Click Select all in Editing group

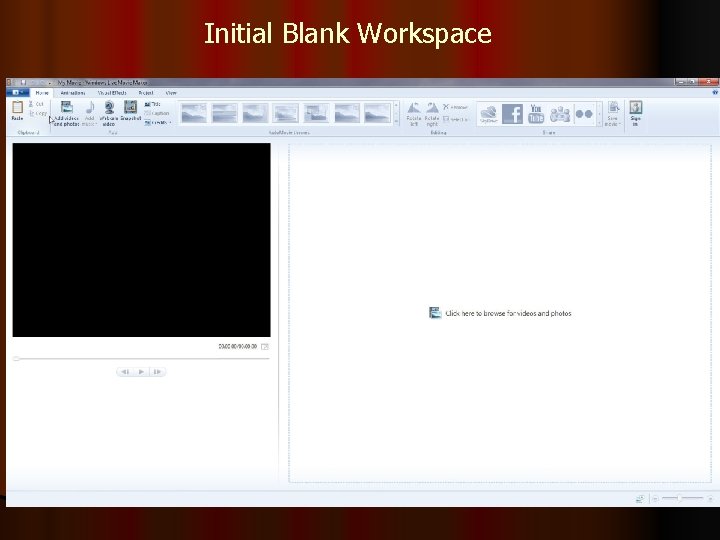(455, 119)
